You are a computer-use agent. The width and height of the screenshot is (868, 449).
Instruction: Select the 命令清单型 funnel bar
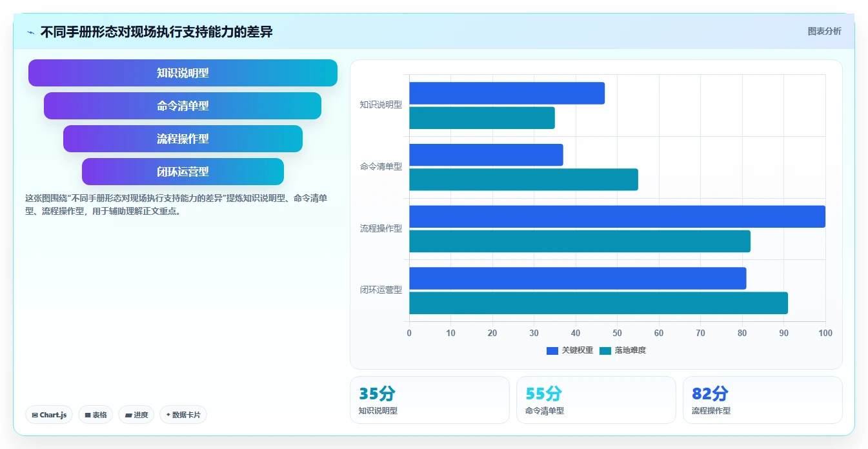pos(183,106)
